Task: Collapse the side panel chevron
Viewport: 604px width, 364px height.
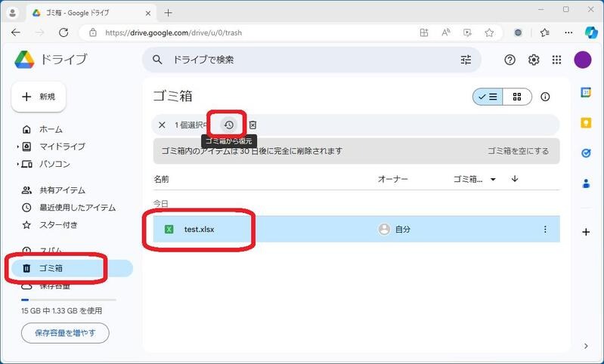Action: coord(586,346)
